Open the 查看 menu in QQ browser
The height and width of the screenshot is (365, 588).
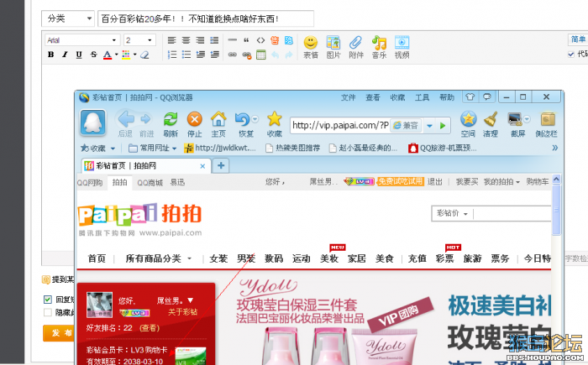click(373, 98)
